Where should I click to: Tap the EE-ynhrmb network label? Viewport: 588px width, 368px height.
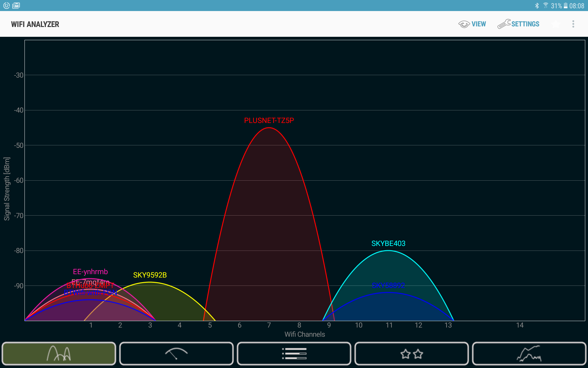pyautogui.click(x=90, y=272)
